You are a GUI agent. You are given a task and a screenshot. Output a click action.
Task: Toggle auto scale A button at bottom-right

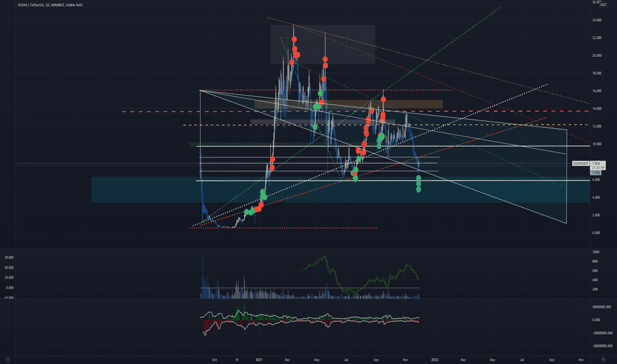603,359
